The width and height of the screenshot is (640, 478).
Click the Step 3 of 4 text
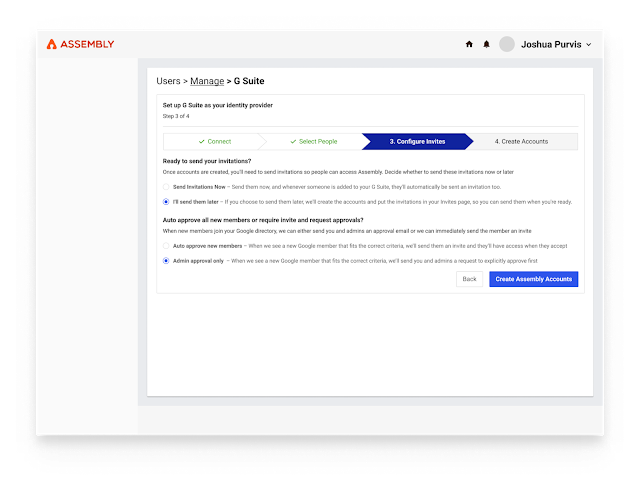(x=176, y=116)
